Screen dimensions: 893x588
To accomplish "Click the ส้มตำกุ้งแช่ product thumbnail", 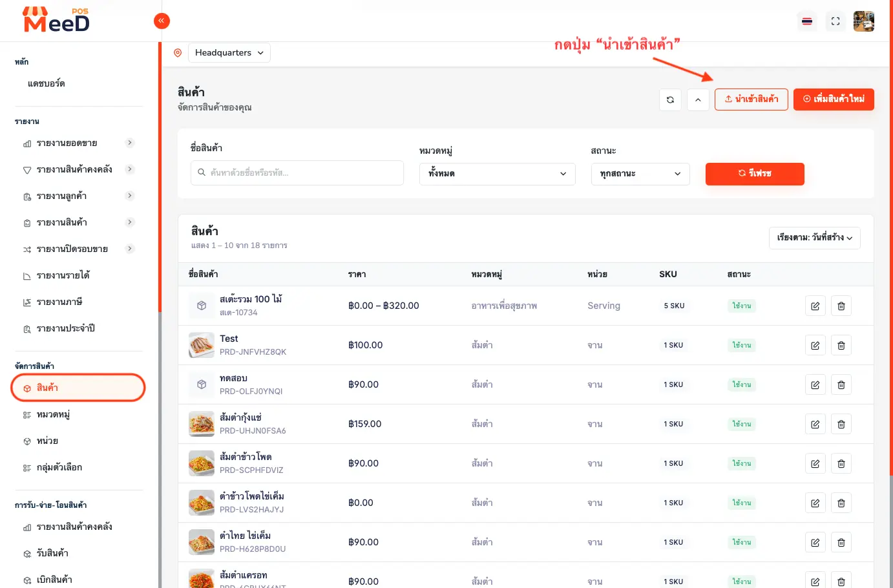I will [202, 424].
